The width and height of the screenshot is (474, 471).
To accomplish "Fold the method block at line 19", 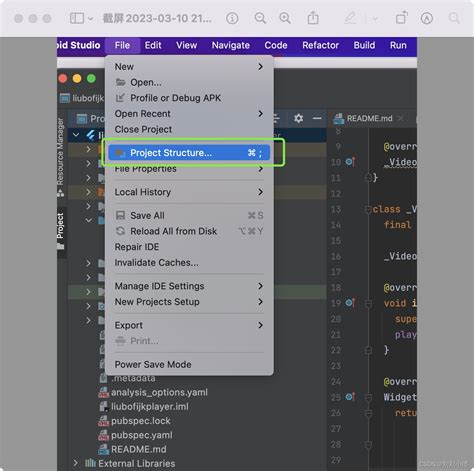I will 368,303.
